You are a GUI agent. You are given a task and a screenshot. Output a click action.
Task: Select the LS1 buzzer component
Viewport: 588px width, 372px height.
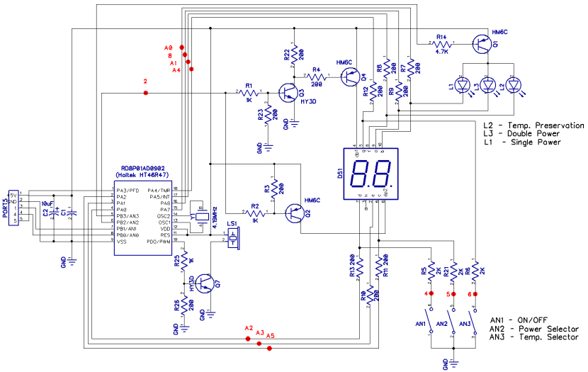click(x=233, y=238)
